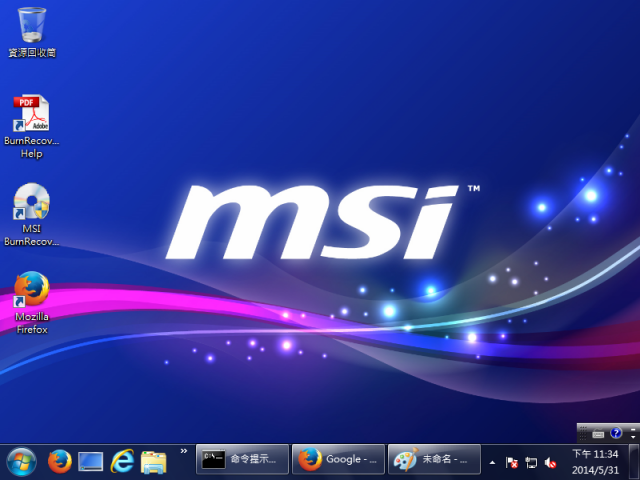Expand the quick launch overflow chevron

coord(184,451)
